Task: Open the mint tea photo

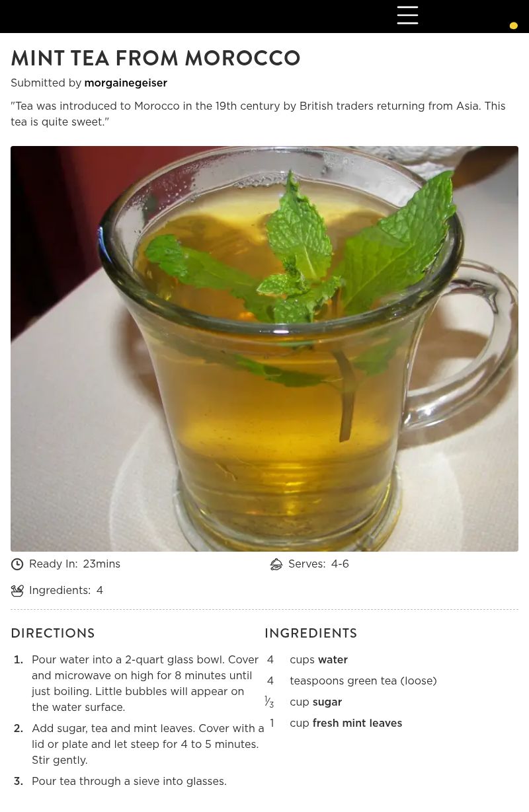Action: [x=264, y=349]
